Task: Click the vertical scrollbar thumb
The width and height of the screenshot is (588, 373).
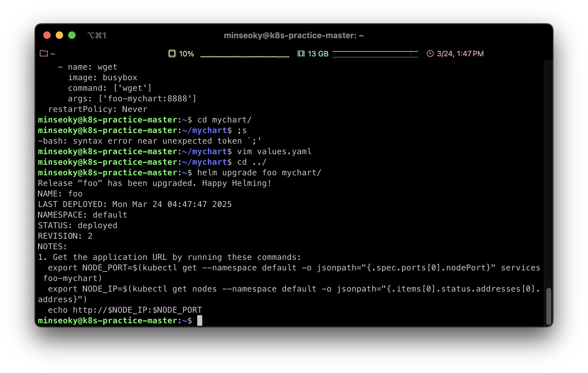Action: click(x=548, y=306)
